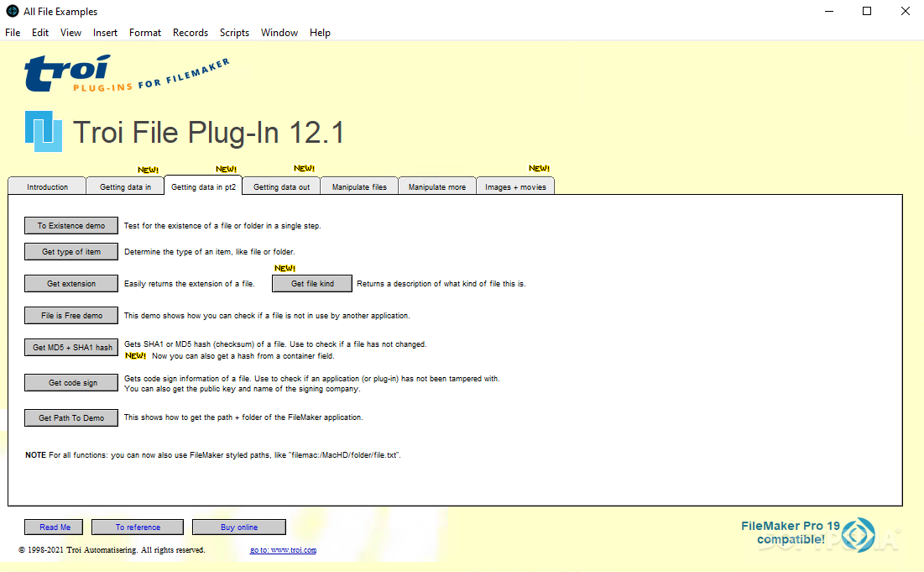Open the View menu
The width and height of the screenshot is (924, 572).
click(x=70, y=33)
